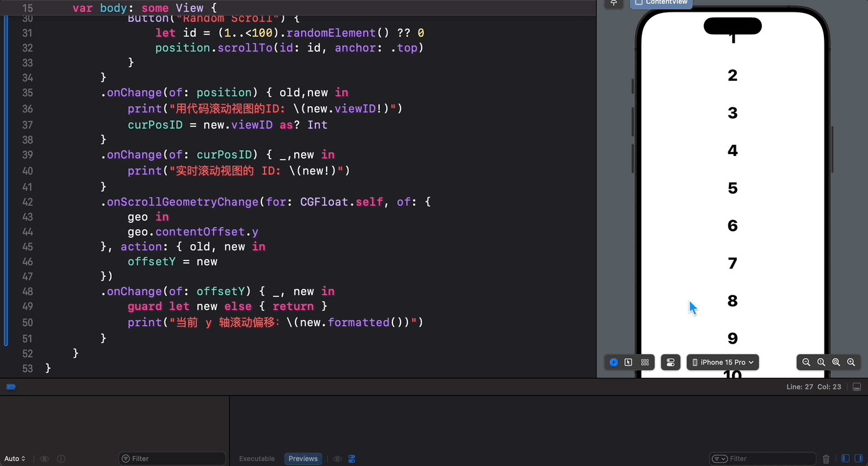Open the Device Settings icon in preview canvas
868x466 pixels.
tap(671, 362)
